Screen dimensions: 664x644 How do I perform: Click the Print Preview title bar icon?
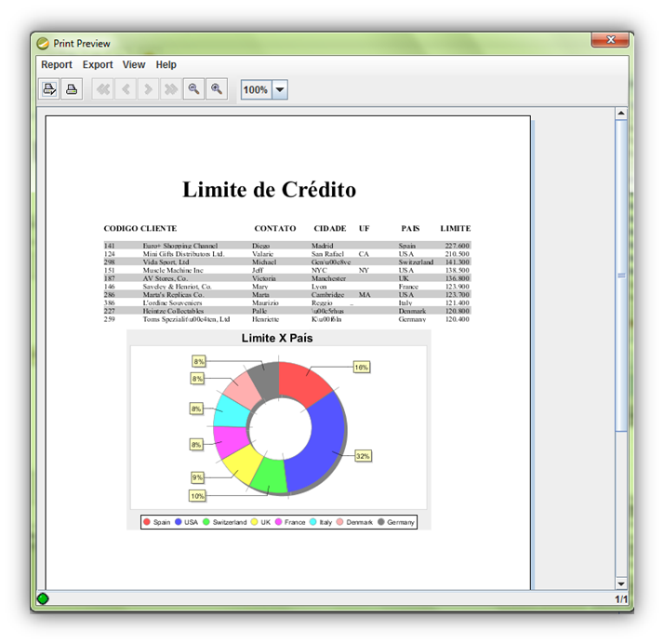pyautogui.click(x=43, y=43)
